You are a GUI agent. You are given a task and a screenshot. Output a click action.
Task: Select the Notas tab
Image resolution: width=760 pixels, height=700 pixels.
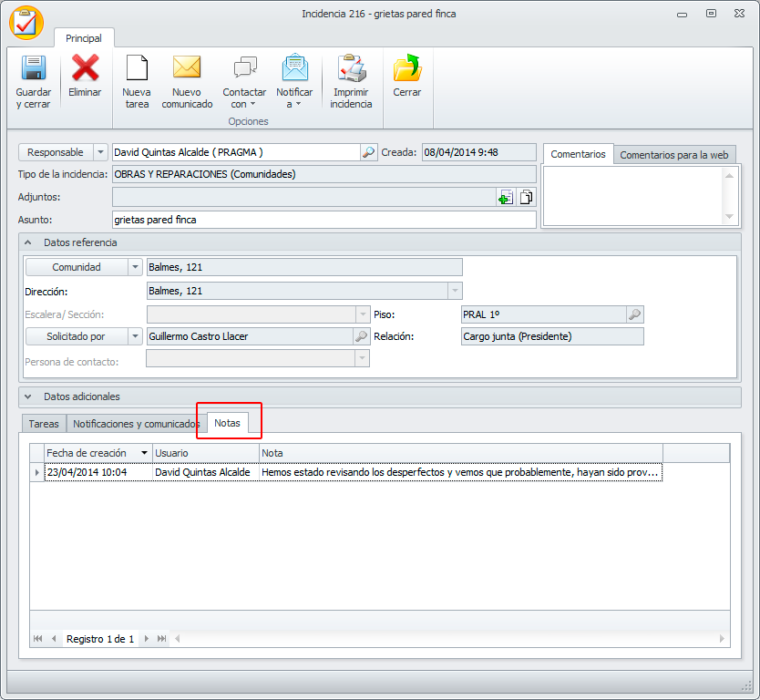(227, 423)
